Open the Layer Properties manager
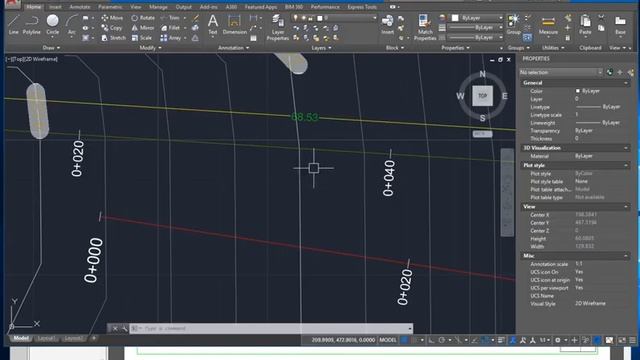This screenshot has height=360, width=640. 278,28
